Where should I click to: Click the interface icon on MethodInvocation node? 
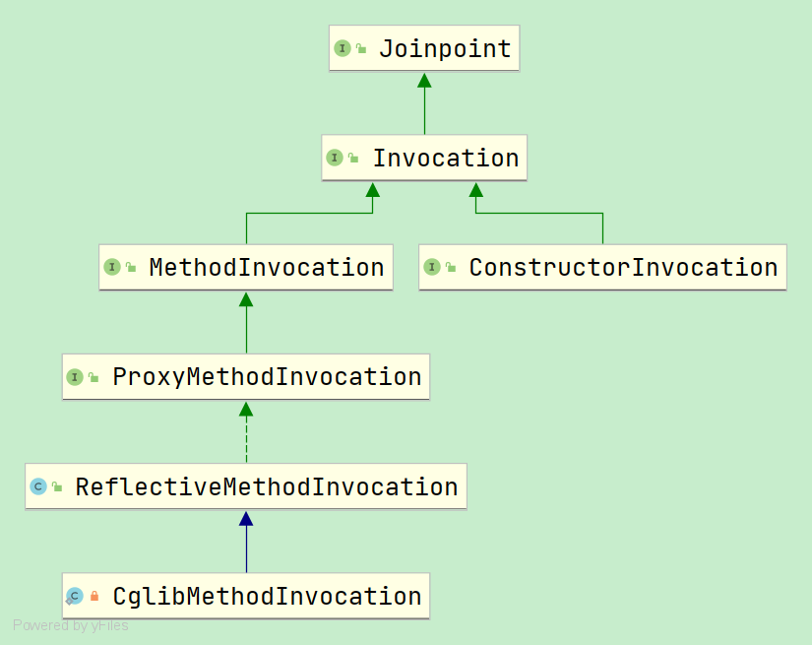click(112, 267)
